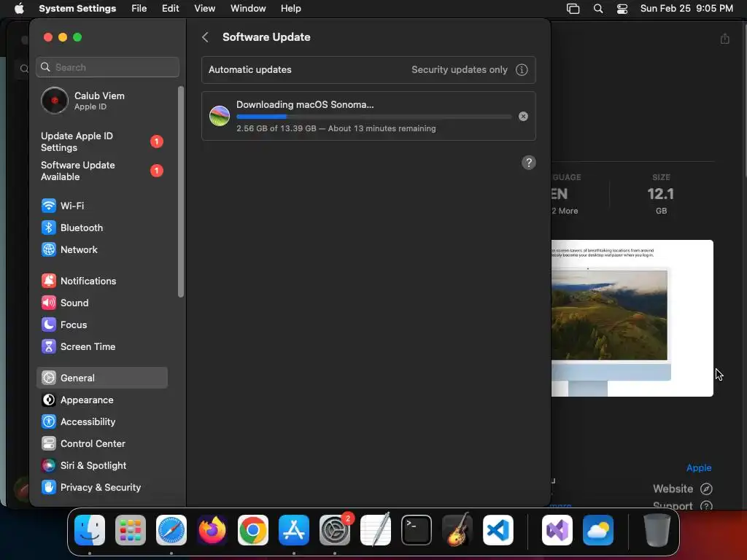Screen dimensions: 747x560
Task: Click Apple developer link in App Store
Action: pyautogui.click(x=699, y=468)
